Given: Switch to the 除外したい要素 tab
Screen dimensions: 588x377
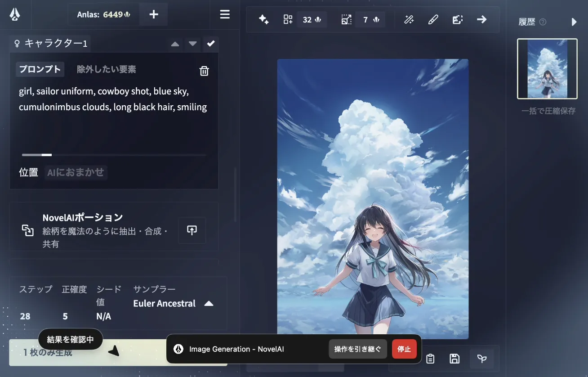Looking at the screenshot, I should click(x=107, y=69).
